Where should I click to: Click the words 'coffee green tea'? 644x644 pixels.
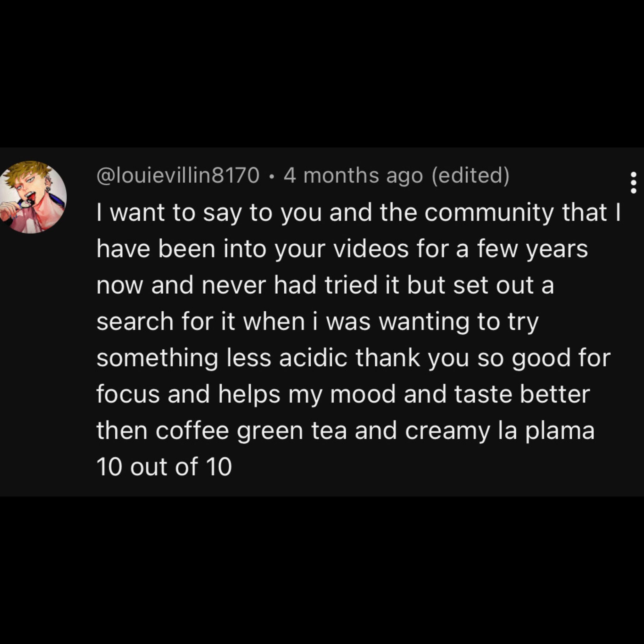(251, 431)
